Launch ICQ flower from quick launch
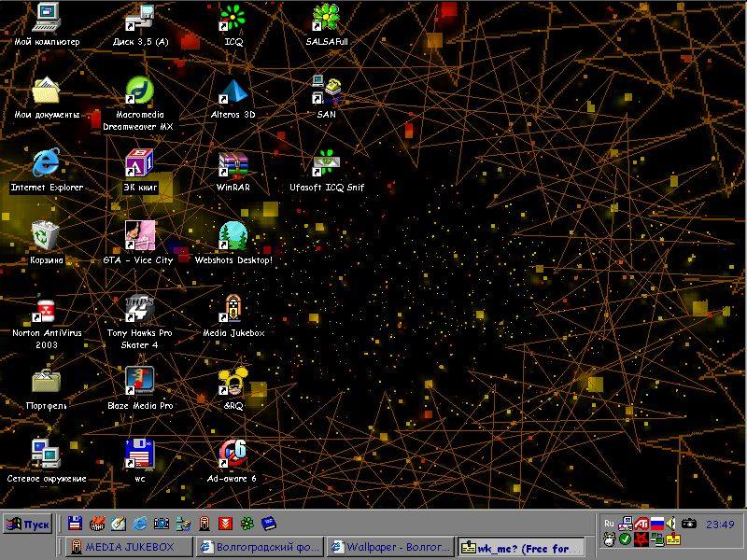 [x=247, y=524]
